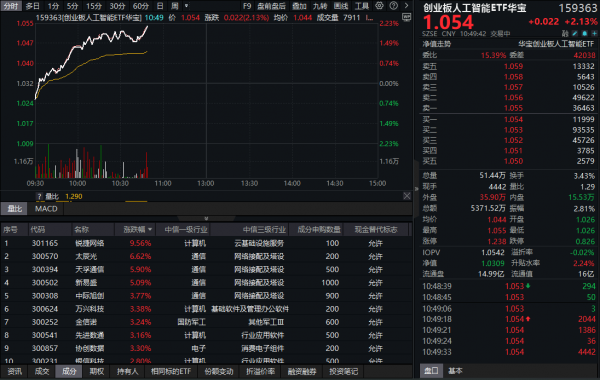Click 华宝创业板人工智能ETF fund link
The width and height of the screenshot is (600, 380).
tap(556, 44)
